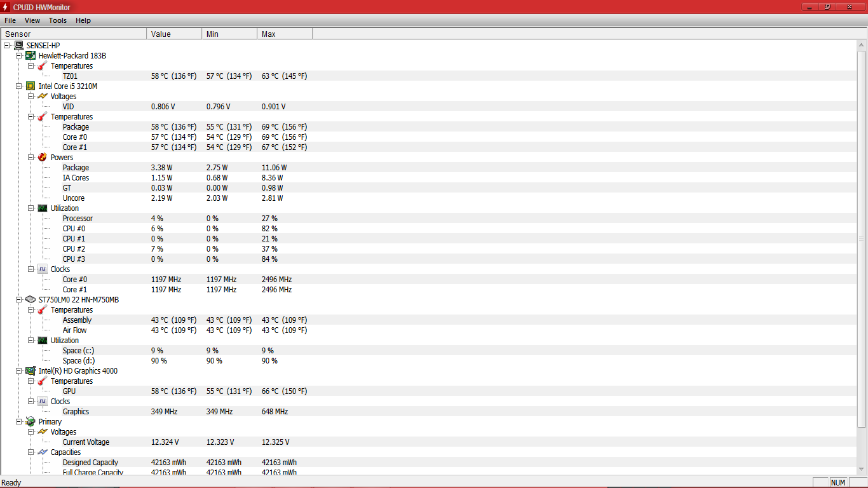Select the Designed Capacity row

(429, 463)
